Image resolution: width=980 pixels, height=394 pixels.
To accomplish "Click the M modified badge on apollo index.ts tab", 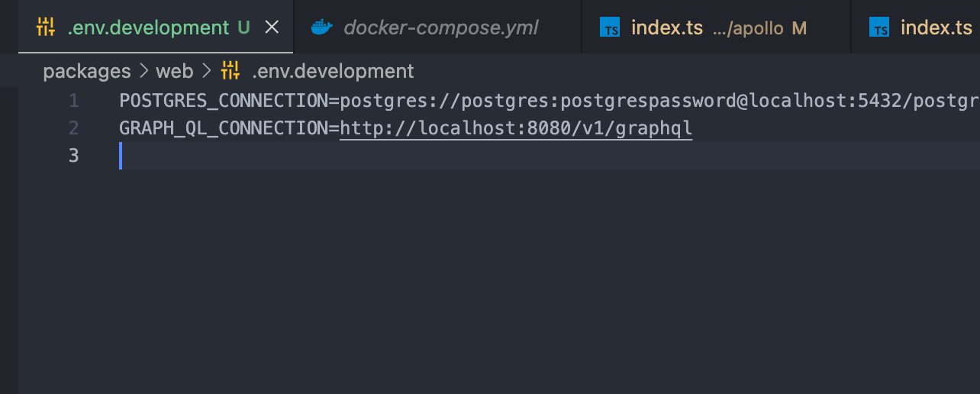I will 799,28.
